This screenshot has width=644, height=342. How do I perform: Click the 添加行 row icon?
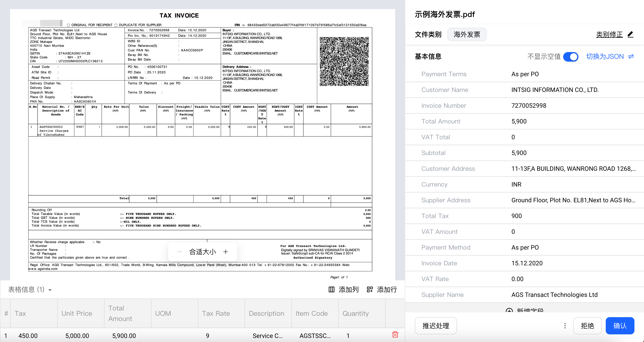click(370, 289)
